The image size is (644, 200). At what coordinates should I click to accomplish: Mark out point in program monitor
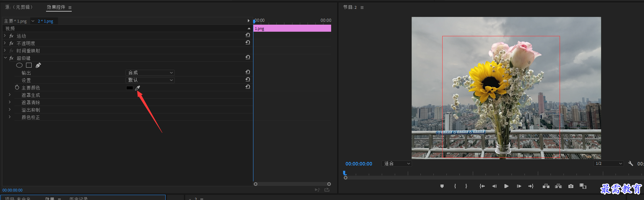466,186
